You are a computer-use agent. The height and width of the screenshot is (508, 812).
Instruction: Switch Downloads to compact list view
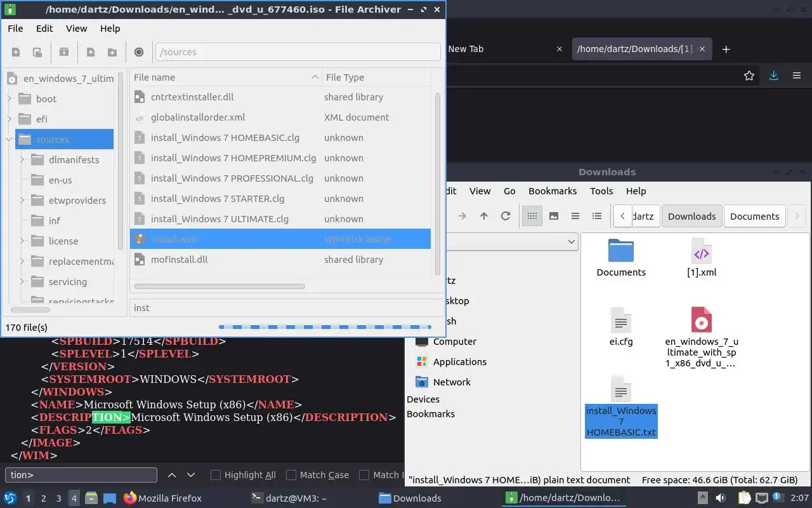coord(575,216)
